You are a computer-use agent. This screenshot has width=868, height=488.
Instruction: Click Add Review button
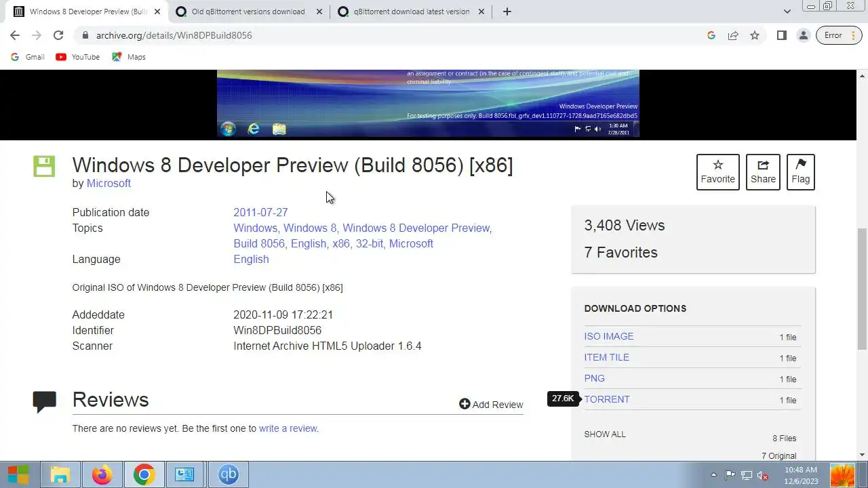[x=491, y=405]
